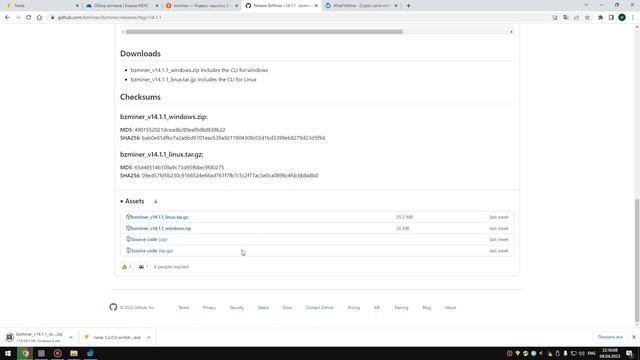Switch to Yandex bzminer search tab
The height and width of the screenshot is (360, 640).
click(202, 6)
